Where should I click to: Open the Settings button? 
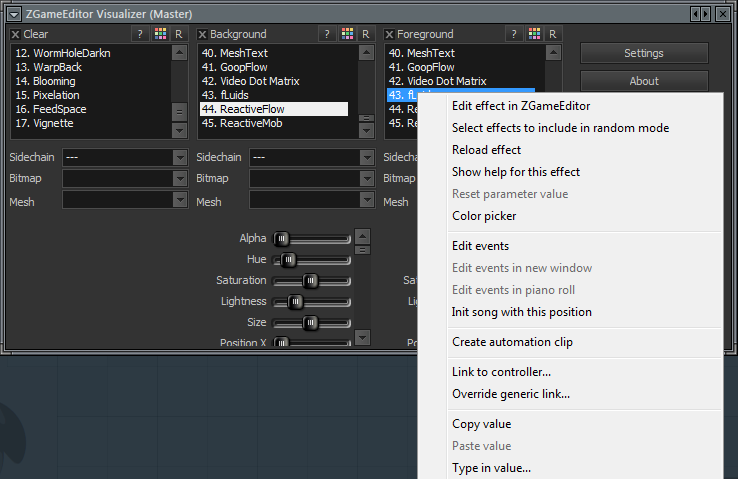pos(644,53)
